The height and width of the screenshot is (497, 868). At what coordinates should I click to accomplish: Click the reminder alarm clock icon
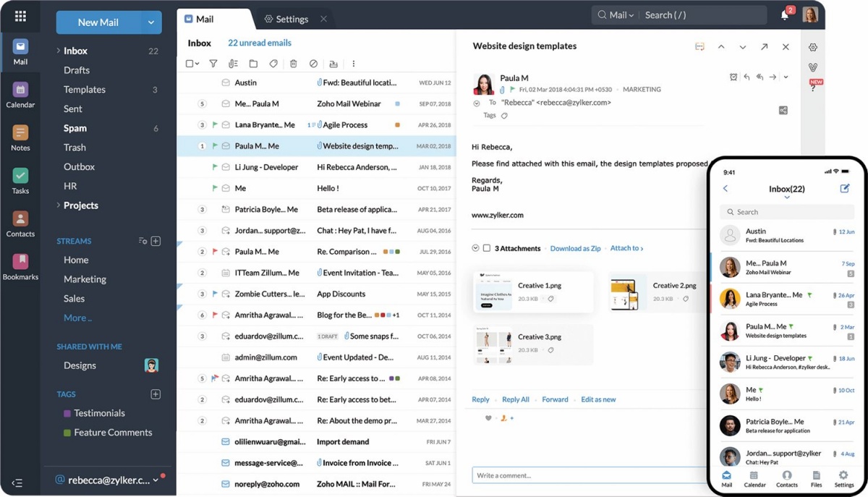click(x=733, y=77)
